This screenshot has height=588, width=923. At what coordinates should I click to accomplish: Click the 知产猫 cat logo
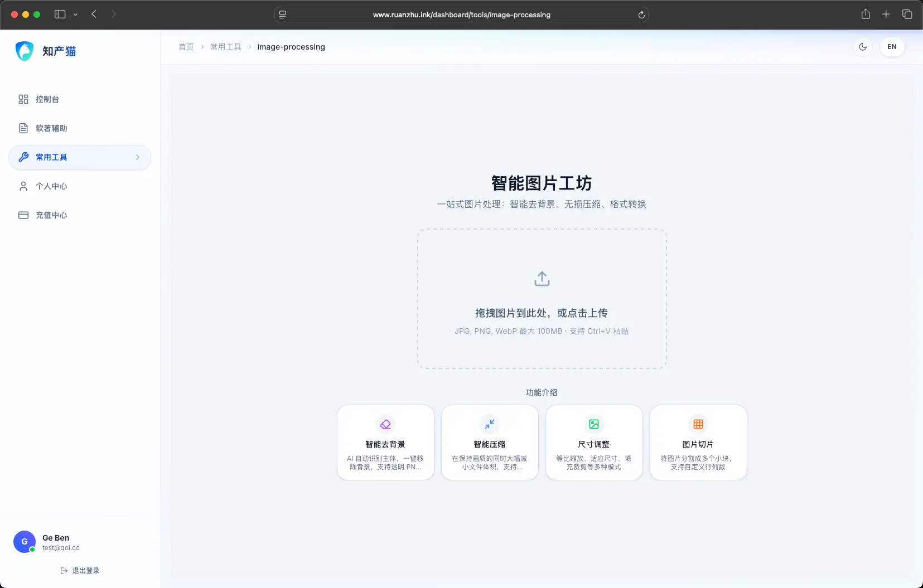point(23,51)
